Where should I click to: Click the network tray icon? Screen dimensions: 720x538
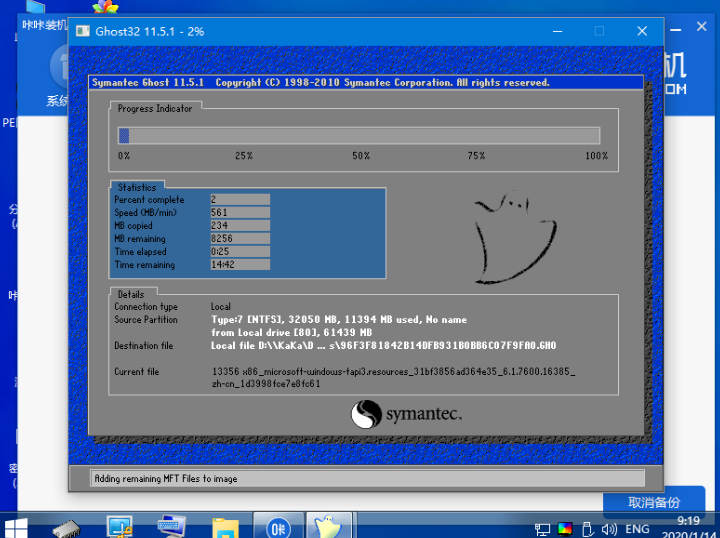[x=542, y=530]
